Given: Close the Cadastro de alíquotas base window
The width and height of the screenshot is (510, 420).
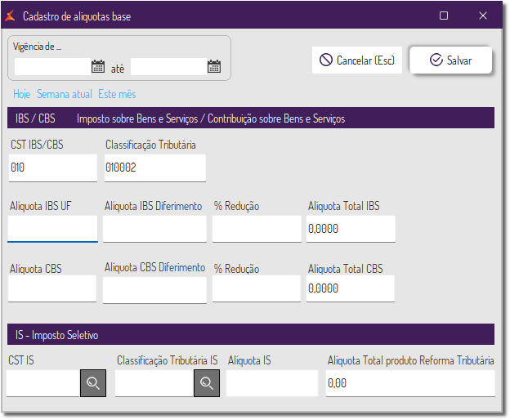Looking at the screenshot, I should click(x=483, y=16).
